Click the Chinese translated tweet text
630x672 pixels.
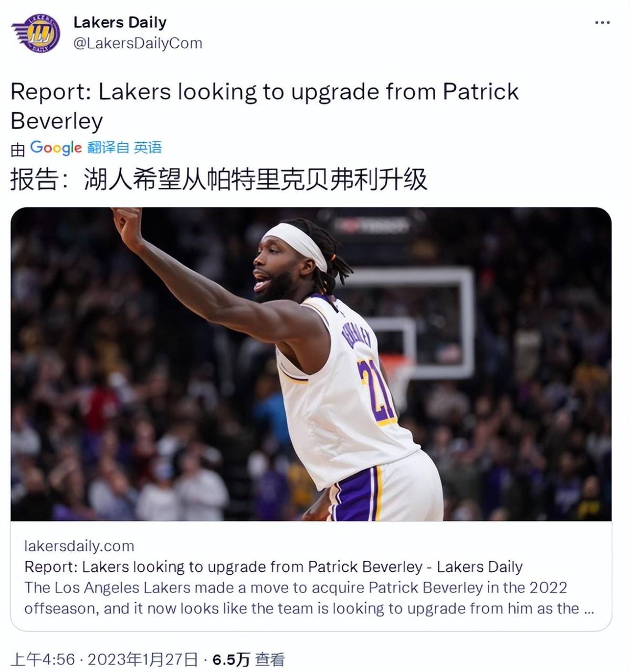219,180
